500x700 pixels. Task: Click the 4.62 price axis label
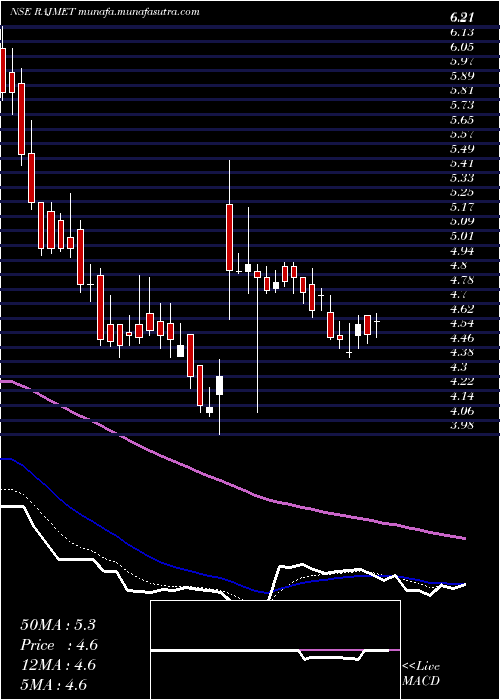(462, 308)
